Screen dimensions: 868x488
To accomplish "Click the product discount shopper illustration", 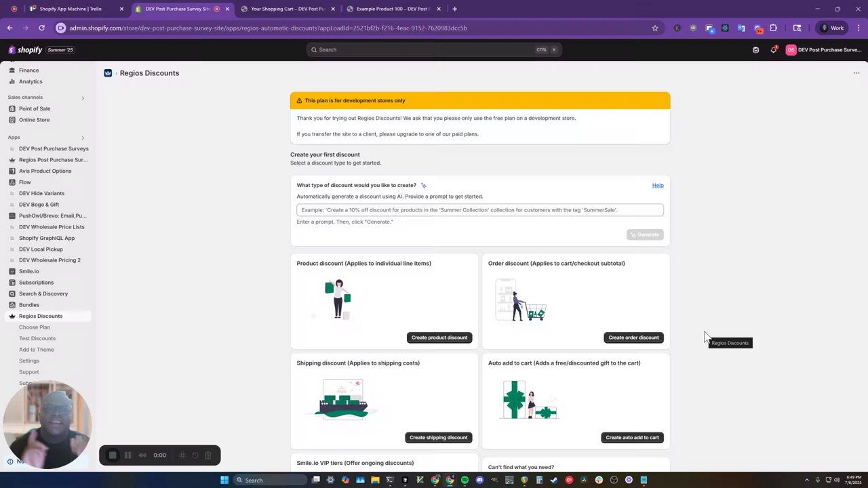I will tap(338, 299).
